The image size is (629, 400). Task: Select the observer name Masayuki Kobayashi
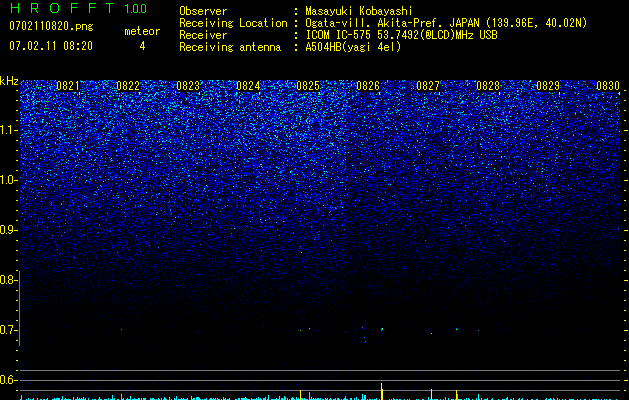tap(359, 11)
